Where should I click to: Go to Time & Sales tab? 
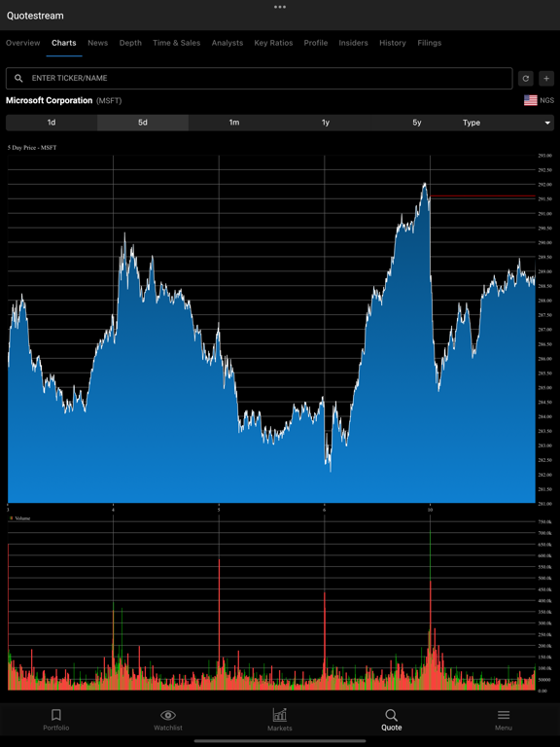(x=177, y=43)
